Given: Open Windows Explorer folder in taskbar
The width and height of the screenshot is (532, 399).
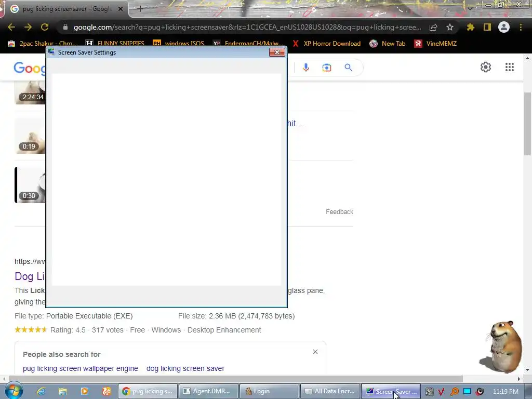Looking at the screenshot, I should click(x=63, y=392).
